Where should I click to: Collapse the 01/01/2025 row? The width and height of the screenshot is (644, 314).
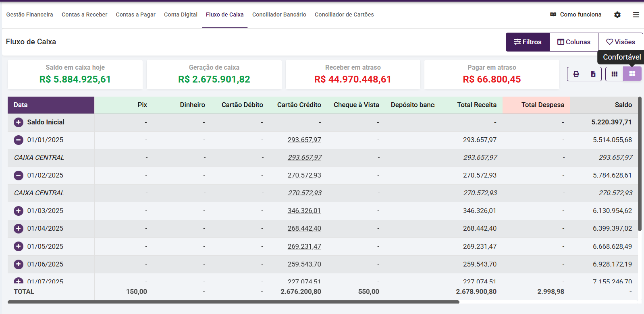[19, 140]
